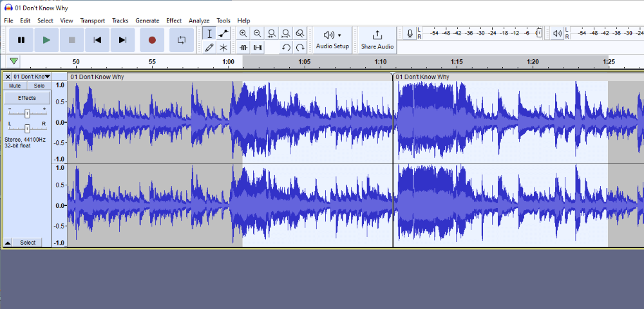This screenshot has width=644, height=309.
Task: Select the I-beam Selection tool
Action: pos(209,33)
